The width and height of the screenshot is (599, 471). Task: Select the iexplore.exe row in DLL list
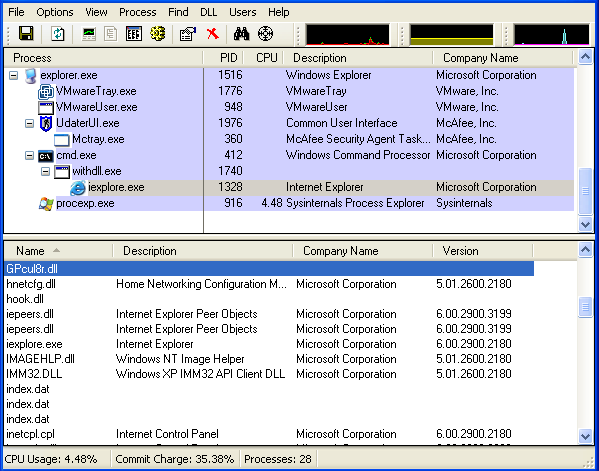[269, 344]
